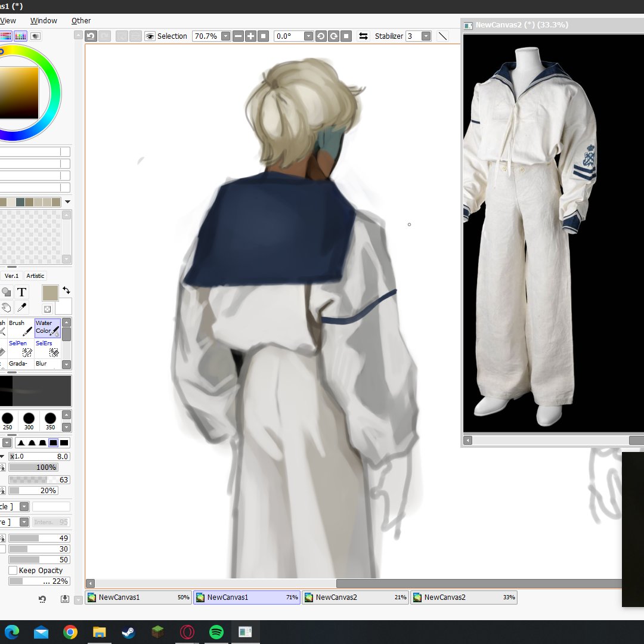Viewport: 644px width, 644px height.
Task: Click the zoom out minus button
Action: click(x=238, y=36)
